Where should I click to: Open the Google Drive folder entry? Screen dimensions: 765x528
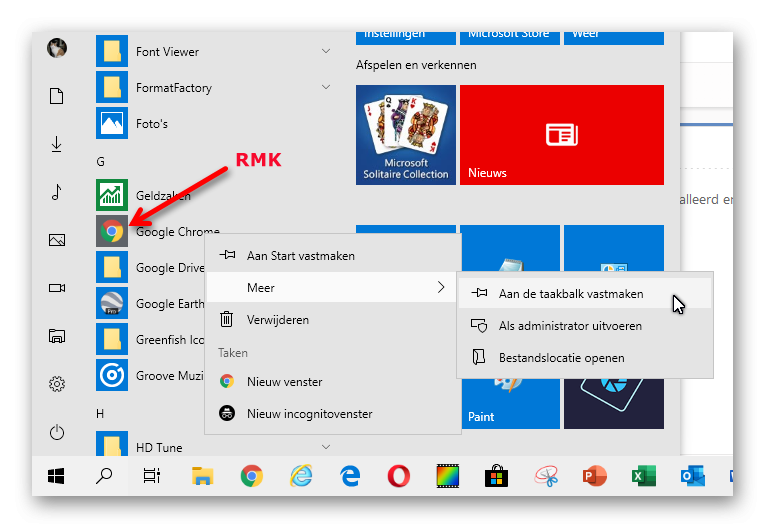click(150, 267)
